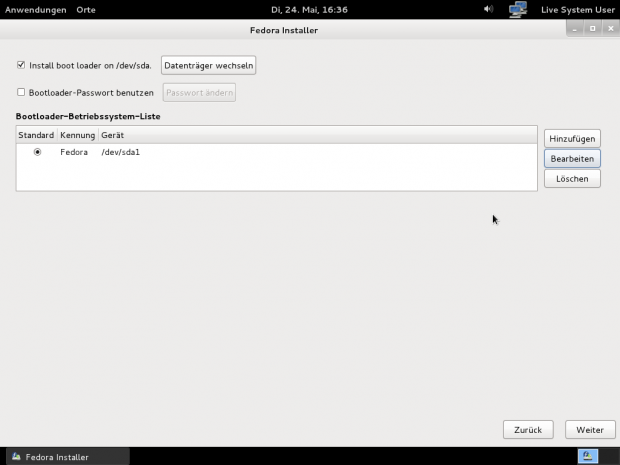The image size is (620, 465).
Task: Close the Fedora Installer window
Action: tap(608, 30)
